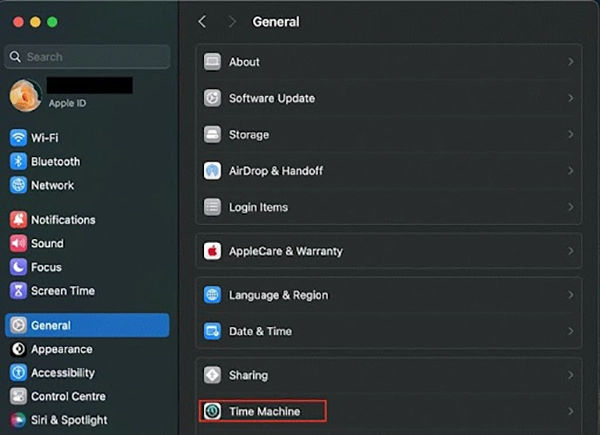Click the Notifications bell icon
600x435 pixels.
(x=18, y=220)
